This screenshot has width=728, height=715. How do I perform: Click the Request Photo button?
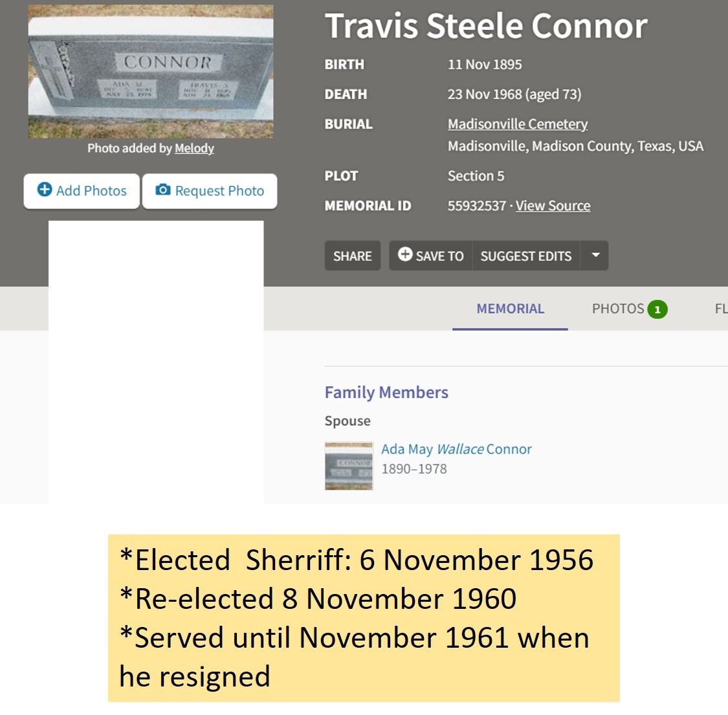210,191
